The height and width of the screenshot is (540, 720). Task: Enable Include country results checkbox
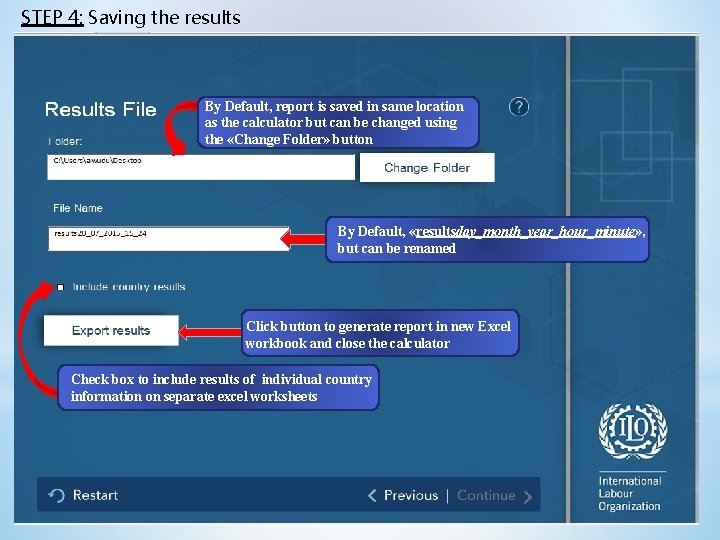(60, 287)
